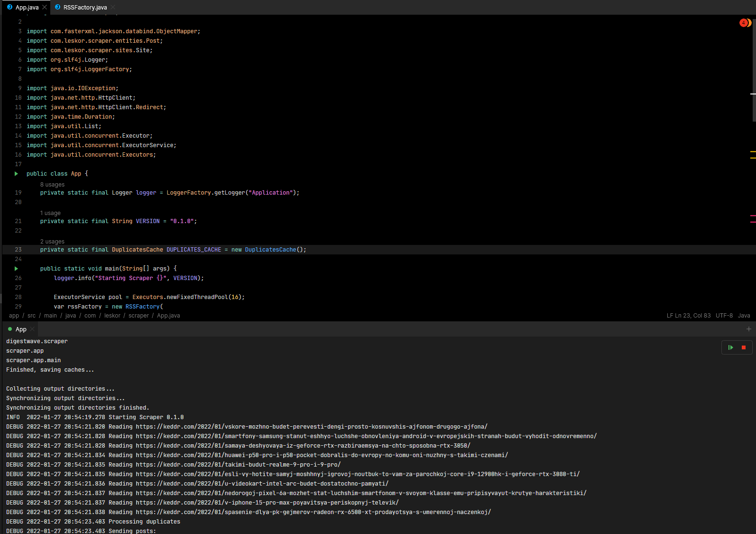
Task: Click 'Synchronizing output directories finished.' line
Action: point(77,408)
